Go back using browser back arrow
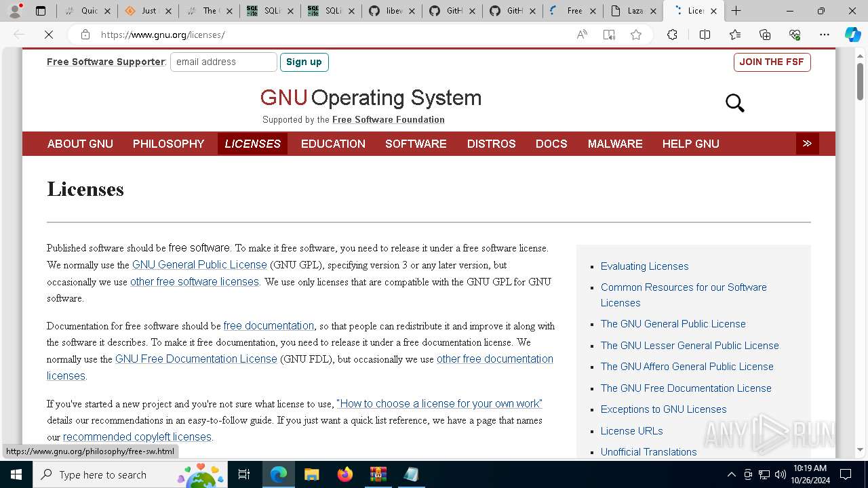Viewport: 868px width, 488px height. pos(19,35)
